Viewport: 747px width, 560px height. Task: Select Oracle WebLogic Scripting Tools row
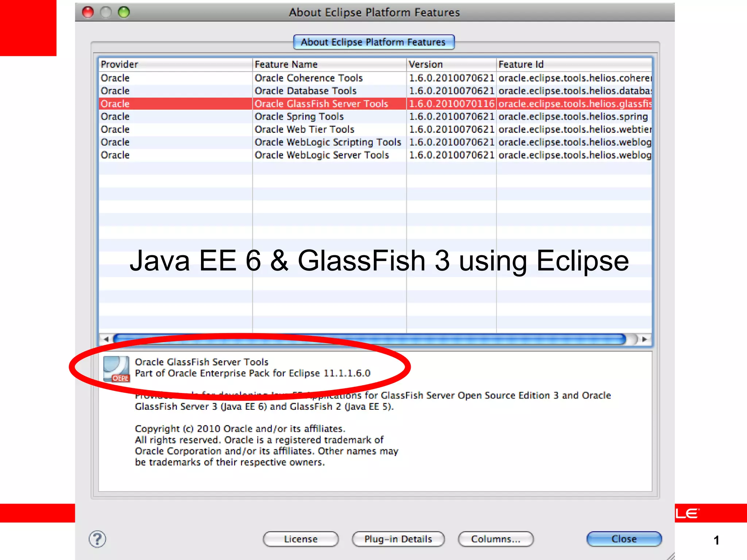click(328, 142)
